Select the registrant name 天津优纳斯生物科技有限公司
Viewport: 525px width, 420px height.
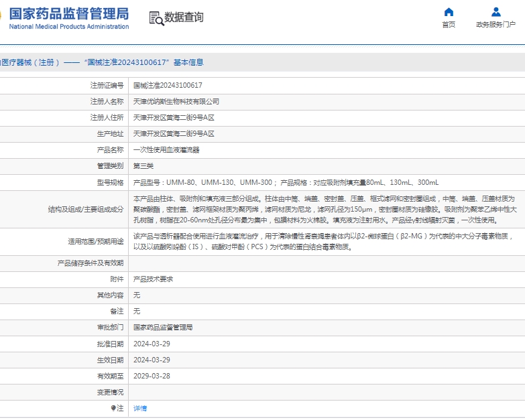coord(176,101)
